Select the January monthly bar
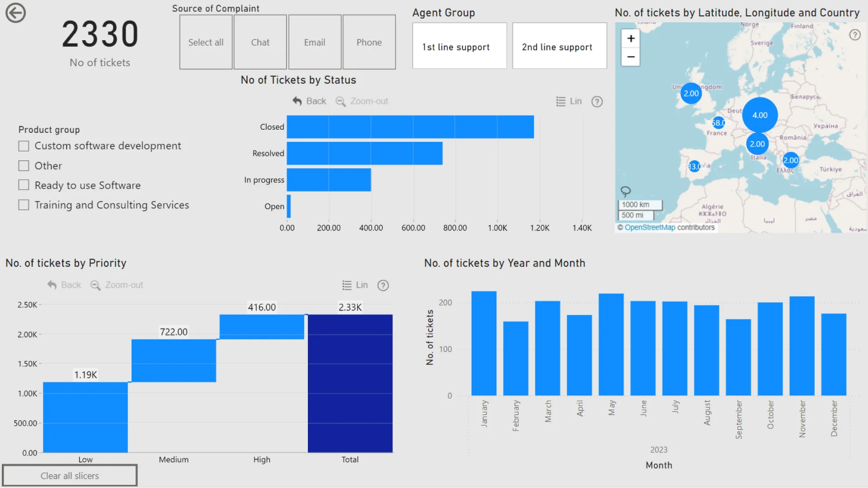868x488 pixels. 484,343
